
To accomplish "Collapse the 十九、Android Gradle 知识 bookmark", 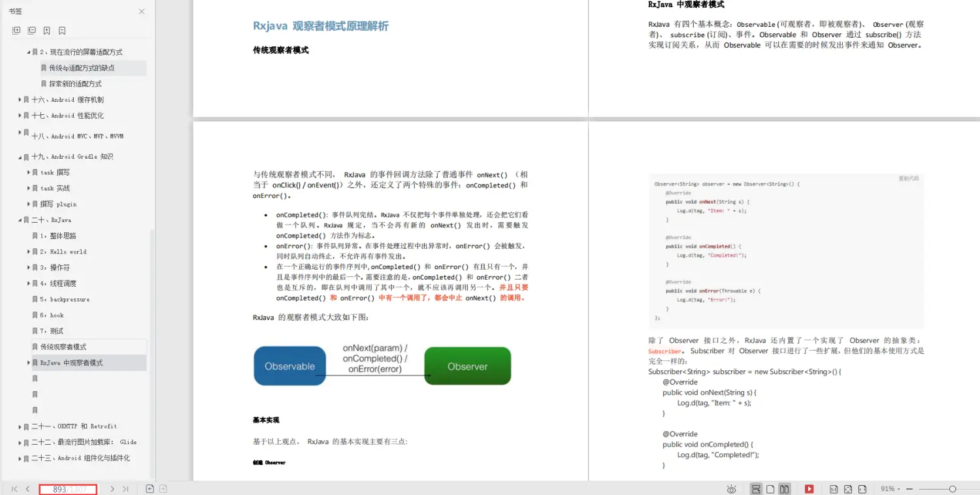I will point(20,157).
